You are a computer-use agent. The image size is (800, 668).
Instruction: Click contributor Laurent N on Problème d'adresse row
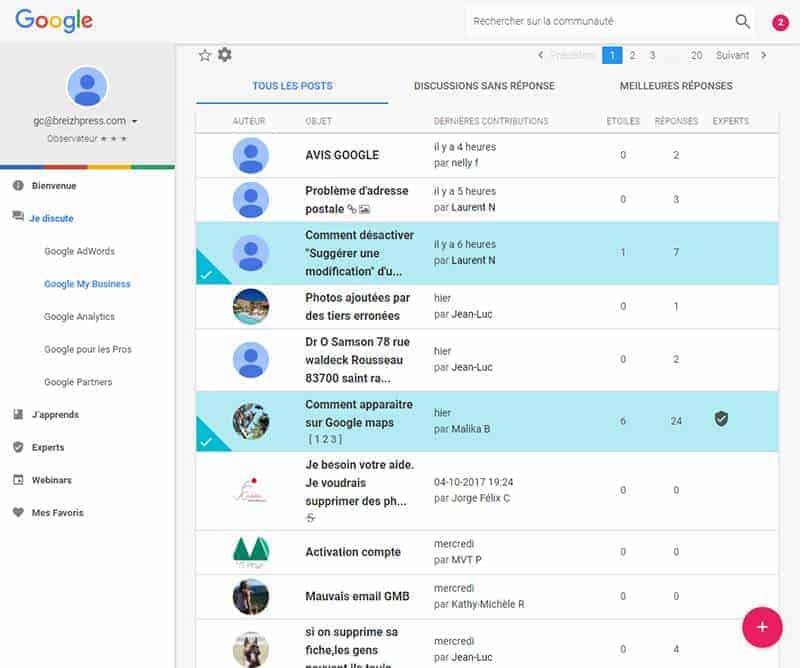coord(473,207)
